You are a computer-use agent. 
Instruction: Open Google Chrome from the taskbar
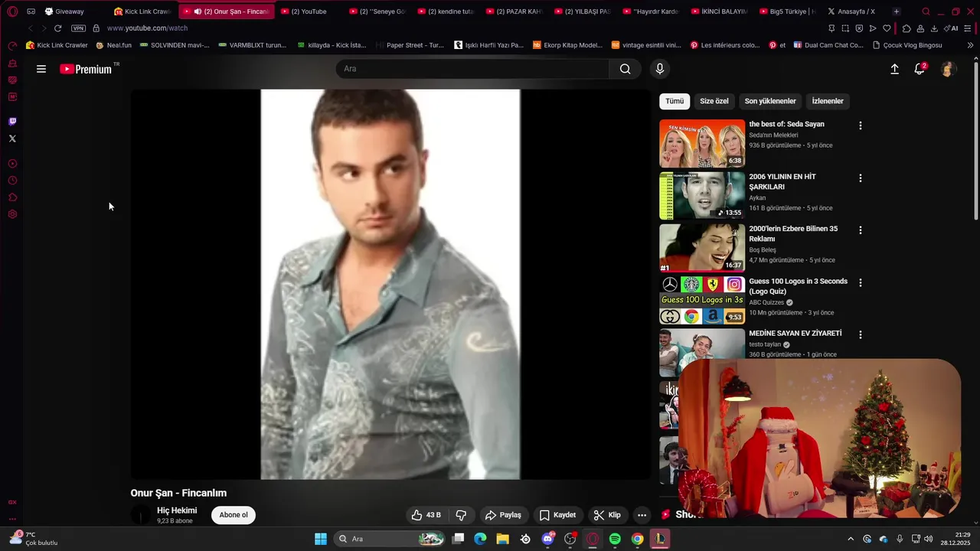click(637, 539)
